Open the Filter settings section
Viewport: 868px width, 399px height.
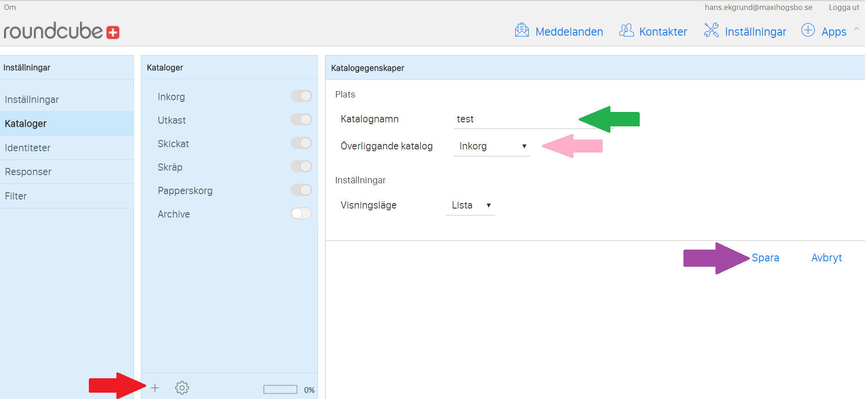click(x=16, y=196)
